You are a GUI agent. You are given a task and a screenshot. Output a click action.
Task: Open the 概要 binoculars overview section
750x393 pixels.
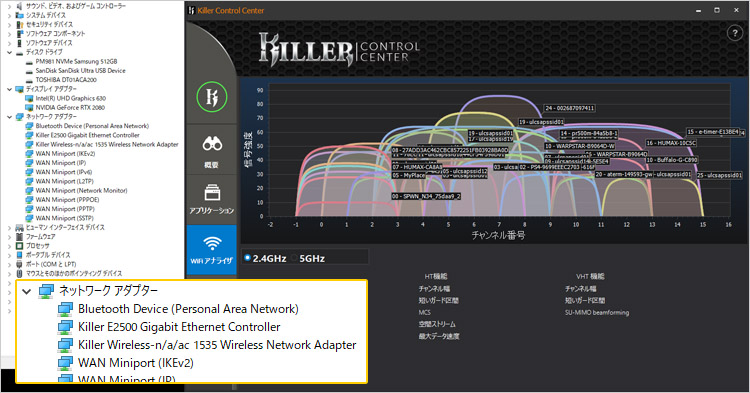(x=211, y=151)
